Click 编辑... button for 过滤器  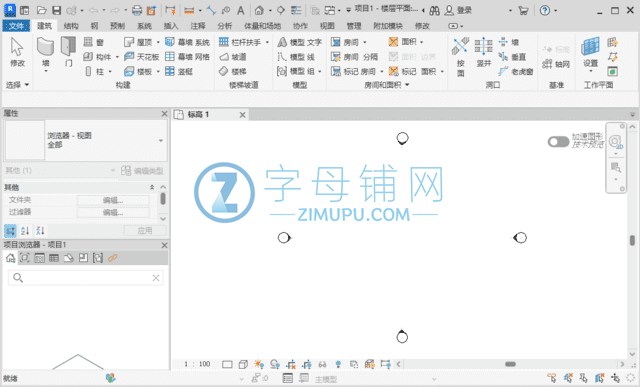pyautogui.click(x=113, y=212)
